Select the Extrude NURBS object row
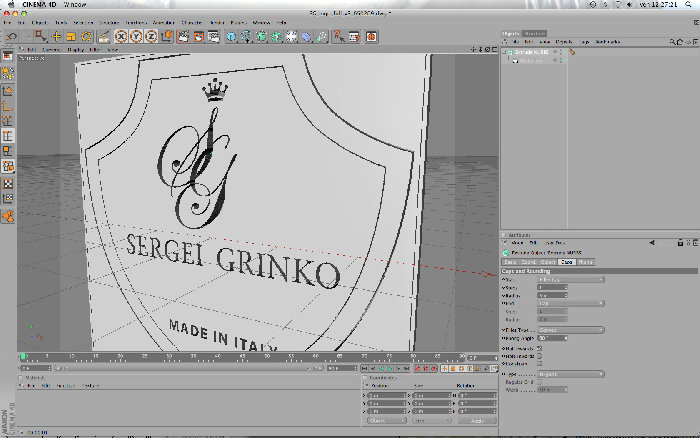This screenshot has width=700, height=438. tap(534, 52)
